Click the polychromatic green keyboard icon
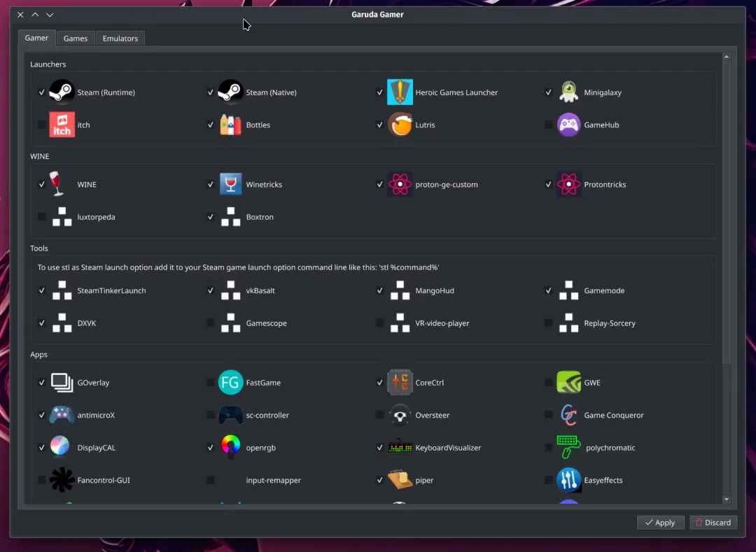This screenshot has width=756, height=552. pyautogui.click(x=568, y=447)
